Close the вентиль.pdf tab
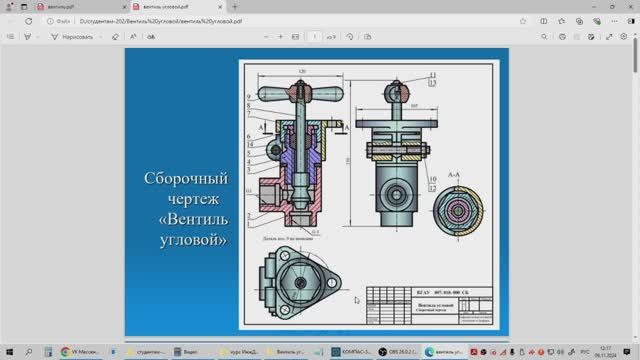Image resolution: width=640 pixels, height=360 pixels. point(124,7)
